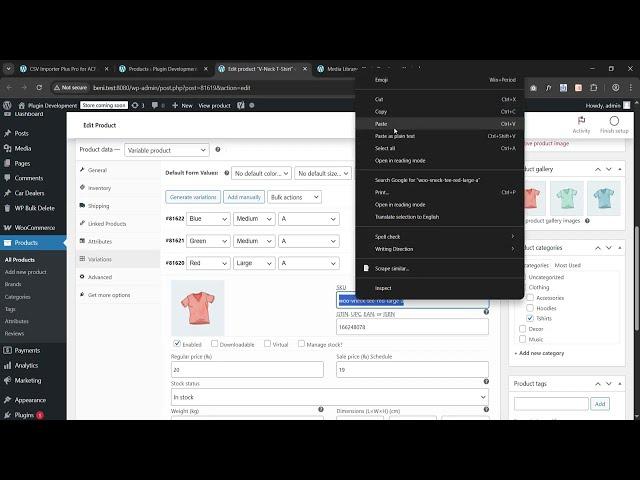The image size is (640, 480).
Task: Check the Music category
Action: (x=522, y=339)
